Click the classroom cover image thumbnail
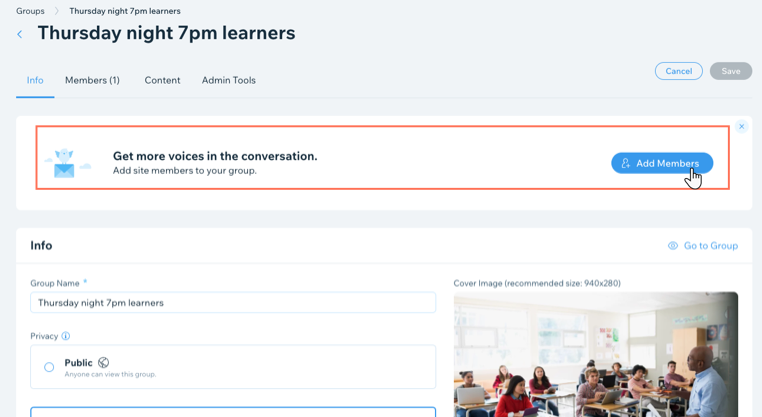762x417 pixels. pos(596,354)
